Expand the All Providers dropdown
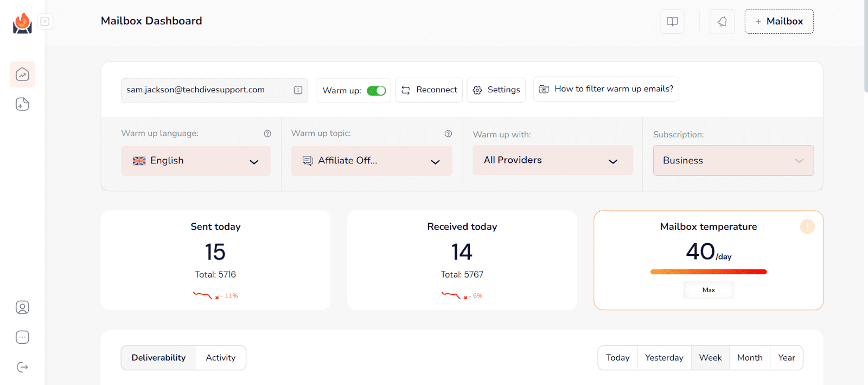 click(x=552, y=160)
